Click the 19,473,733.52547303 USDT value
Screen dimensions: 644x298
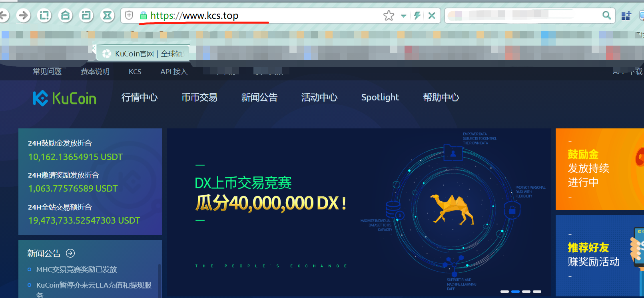point(84,220)
